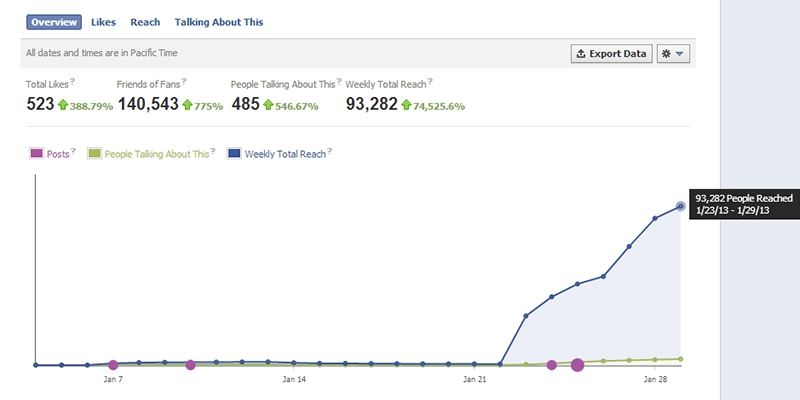Click the Posts legend label

coord(58,154)
